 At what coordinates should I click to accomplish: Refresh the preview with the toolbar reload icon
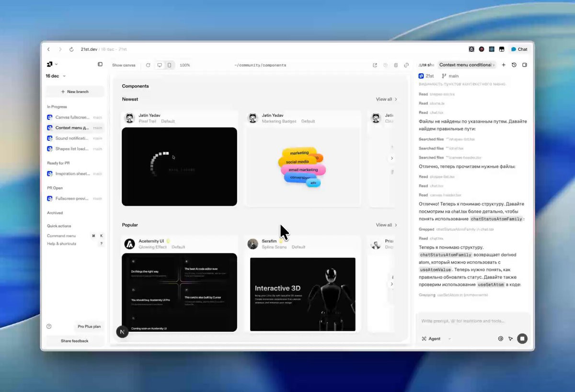click(x=148, y=65)
